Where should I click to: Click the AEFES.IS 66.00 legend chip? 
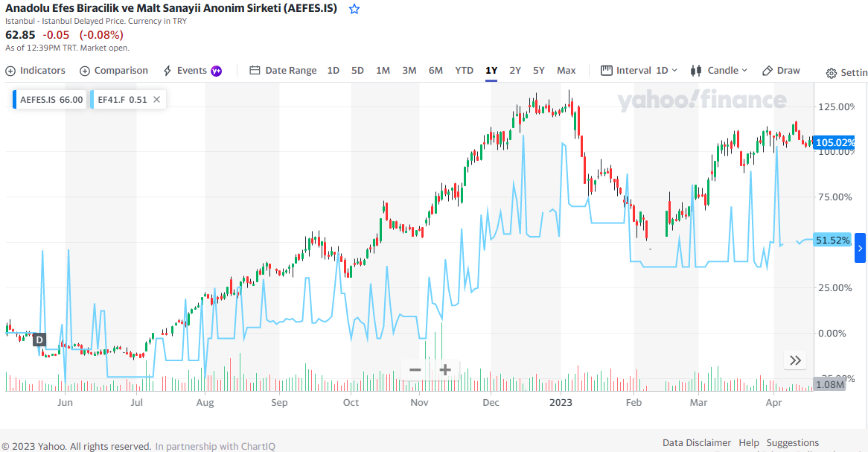tap(51, 100)
